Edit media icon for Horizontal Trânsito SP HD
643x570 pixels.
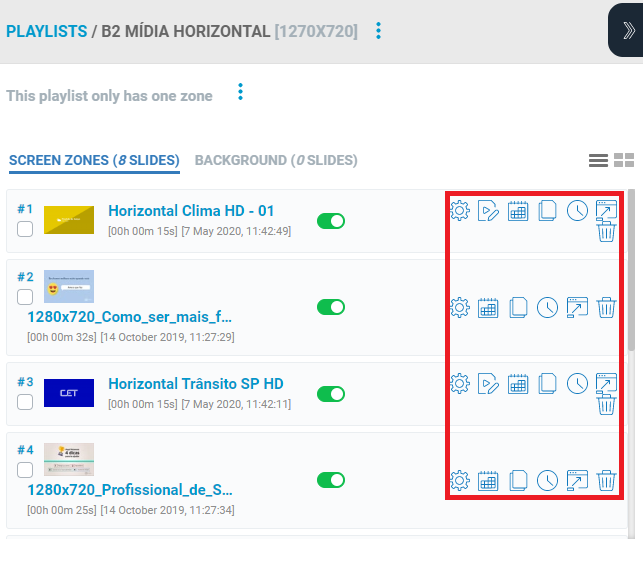(488, 384)
